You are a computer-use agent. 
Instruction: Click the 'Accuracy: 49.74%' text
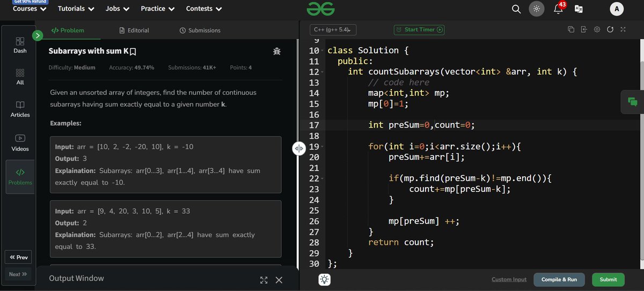(x=131, y=68)
